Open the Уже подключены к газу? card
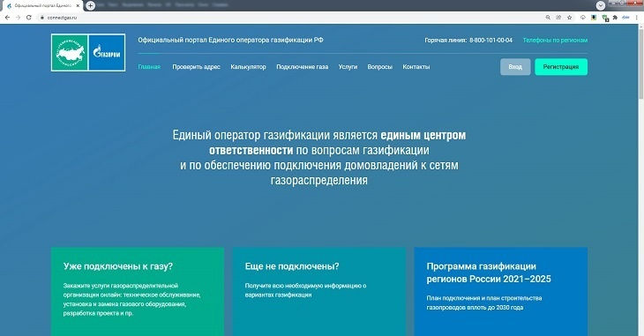The width and height of the screenshot is (644, 336). pyautogui.click(x=138, y=292)
